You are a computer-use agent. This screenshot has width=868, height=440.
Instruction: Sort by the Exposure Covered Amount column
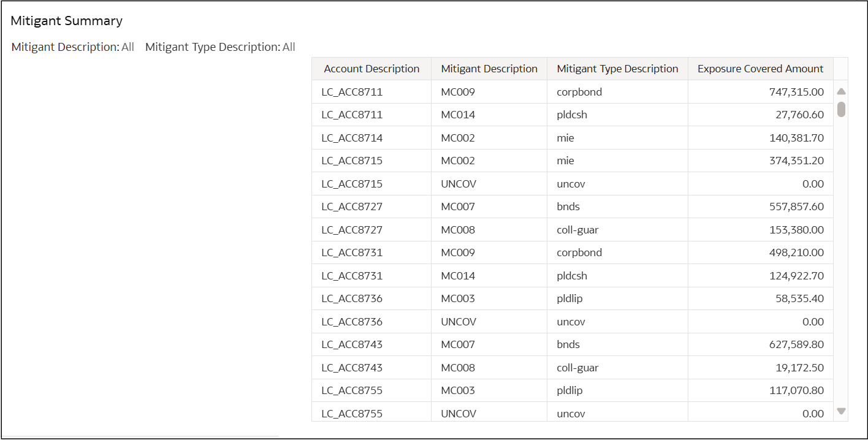[760, 69]
